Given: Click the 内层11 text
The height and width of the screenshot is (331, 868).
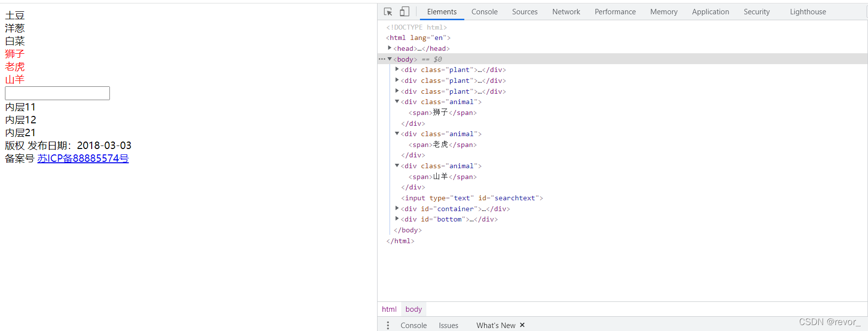Looking at the screenshot, I should (20, 107).
